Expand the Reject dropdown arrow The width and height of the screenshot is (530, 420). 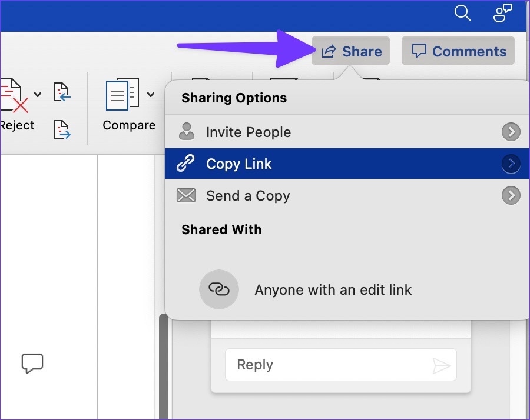tap(38, 94)
